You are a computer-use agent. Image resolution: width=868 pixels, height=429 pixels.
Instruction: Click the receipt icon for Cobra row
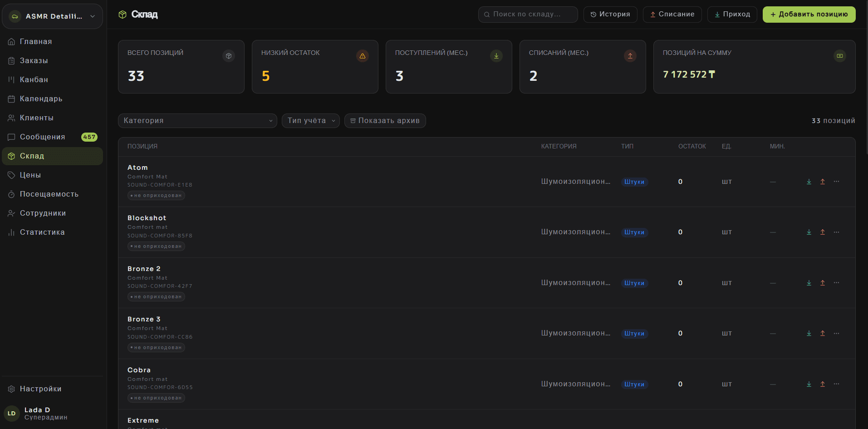[809, 384]
